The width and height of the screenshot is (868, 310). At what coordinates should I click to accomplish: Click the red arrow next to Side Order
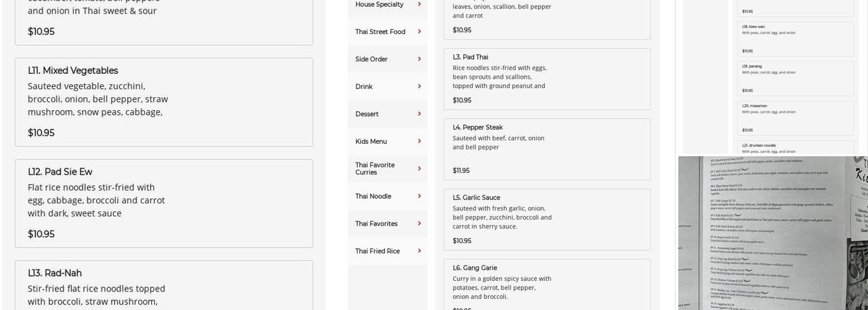point(420,59)
